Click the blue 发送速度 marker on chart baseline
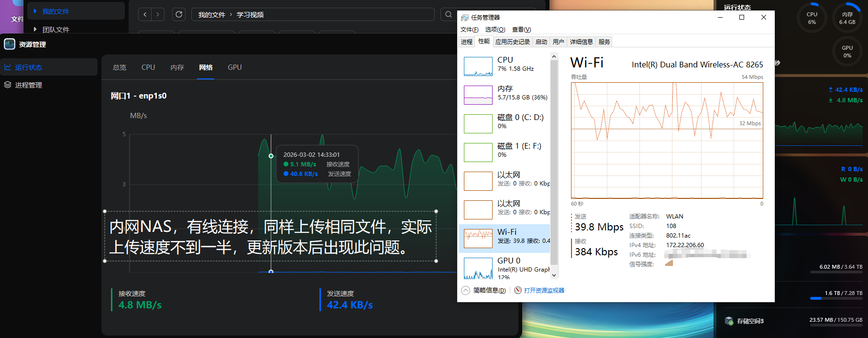This screenshot has height=338, width=868. [271, 272]
